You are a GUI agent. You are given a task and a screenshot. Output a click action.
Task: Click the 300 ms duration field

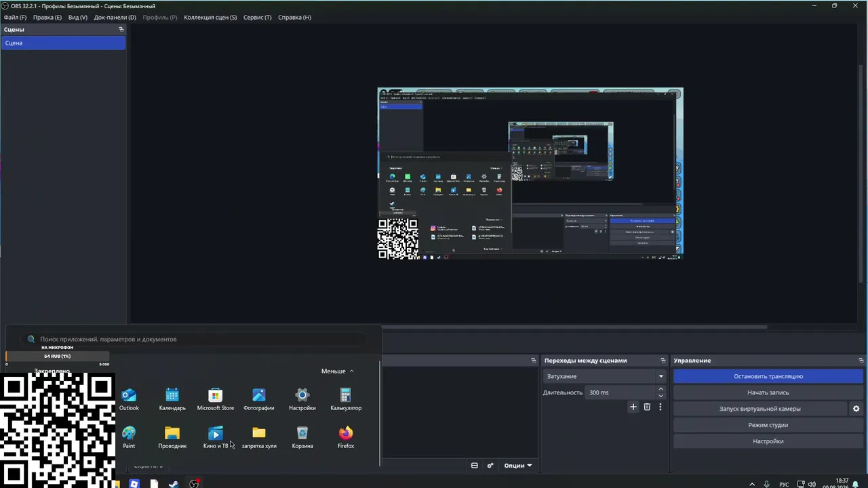(x=620, y=392)
